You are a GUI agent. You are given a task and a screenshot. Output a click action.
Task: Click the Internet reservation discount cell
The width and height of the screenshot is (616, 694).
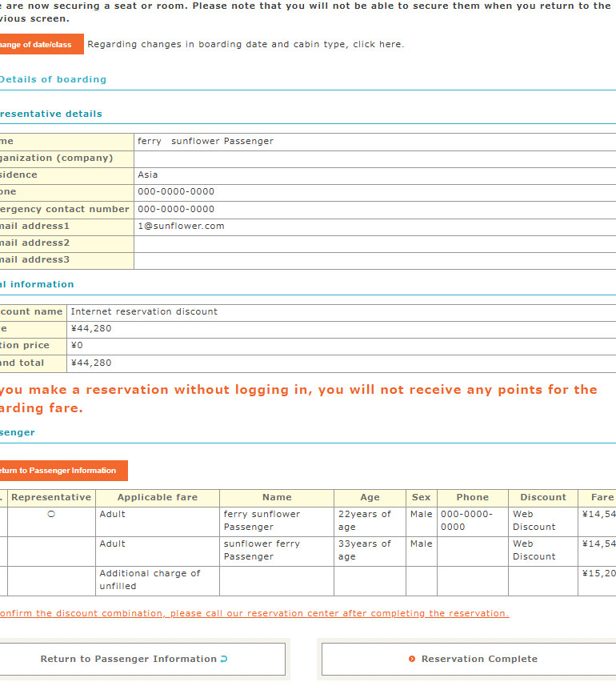coord(144,311)
